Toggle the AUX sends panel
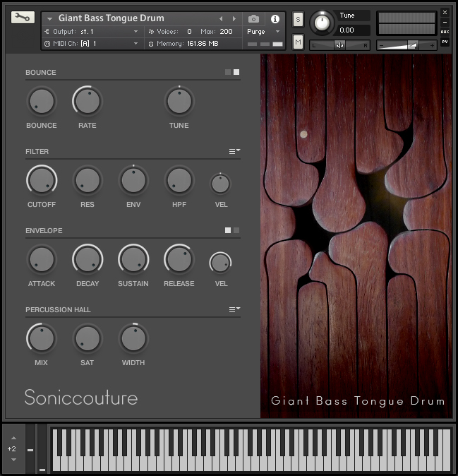 (445, 32)
